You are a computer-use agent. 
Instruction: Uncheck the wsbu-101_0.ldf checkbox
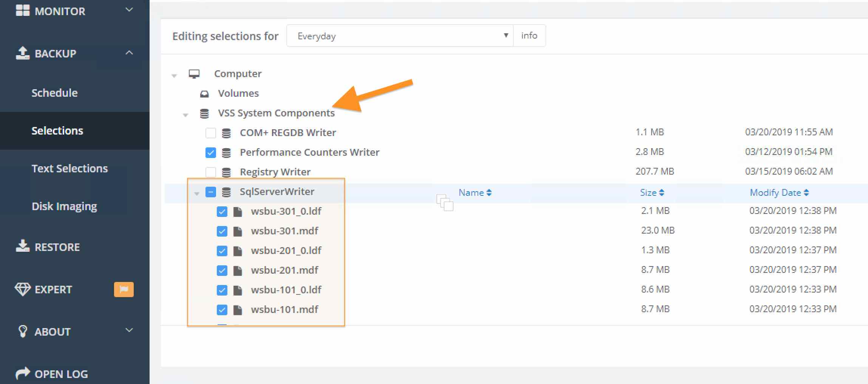[x=222, y=290]
